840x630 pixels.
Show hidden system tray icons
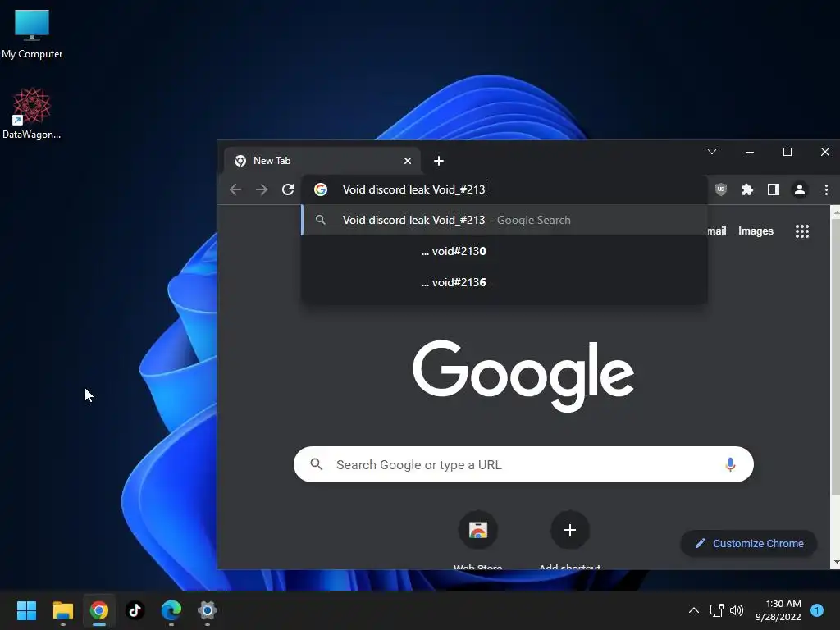pos(694,610)
